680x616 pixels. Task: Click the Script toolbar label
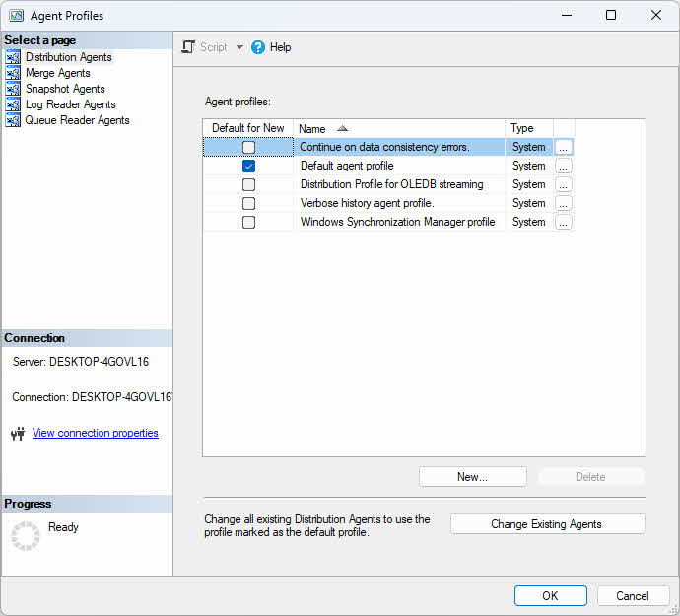tap(214, 47)
